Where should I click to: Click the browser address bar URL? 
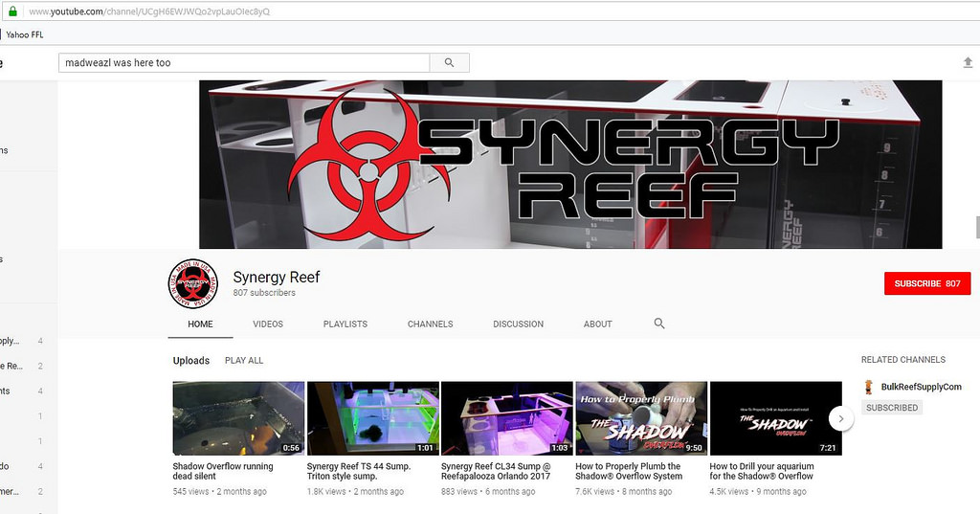[x=149, y=11]
